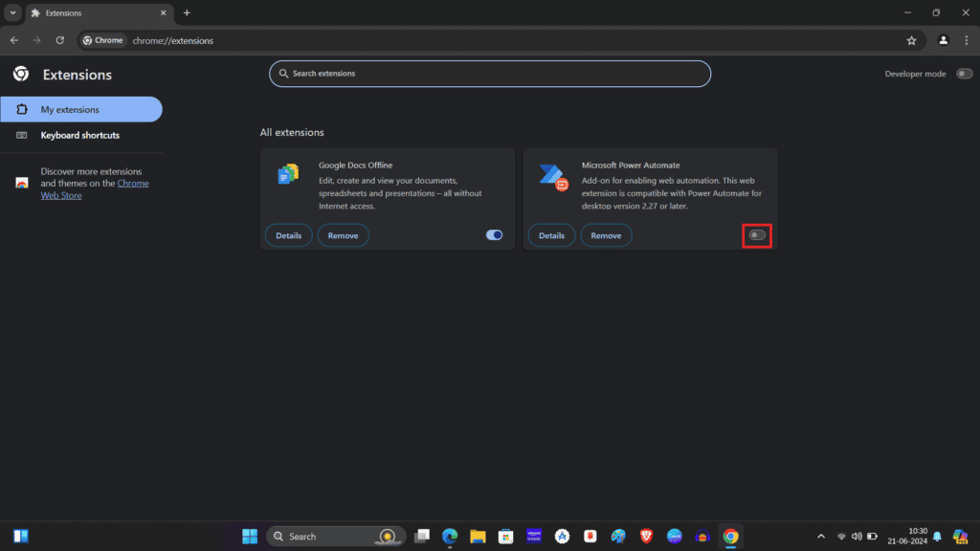Open the Chrome three-dot menu
This screenshot has width=980, height=551.
pos(967,40)
